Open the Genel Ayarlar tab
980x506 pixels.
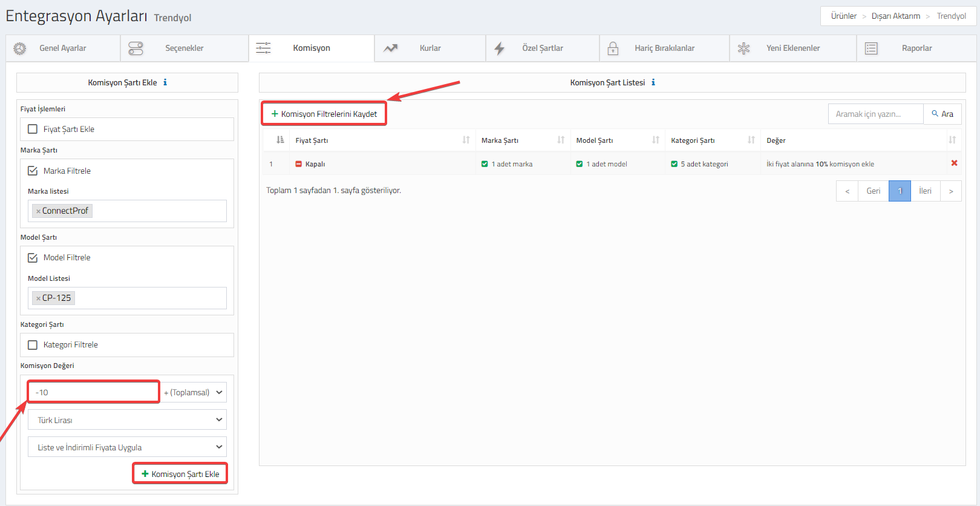[x=63, y=48]
